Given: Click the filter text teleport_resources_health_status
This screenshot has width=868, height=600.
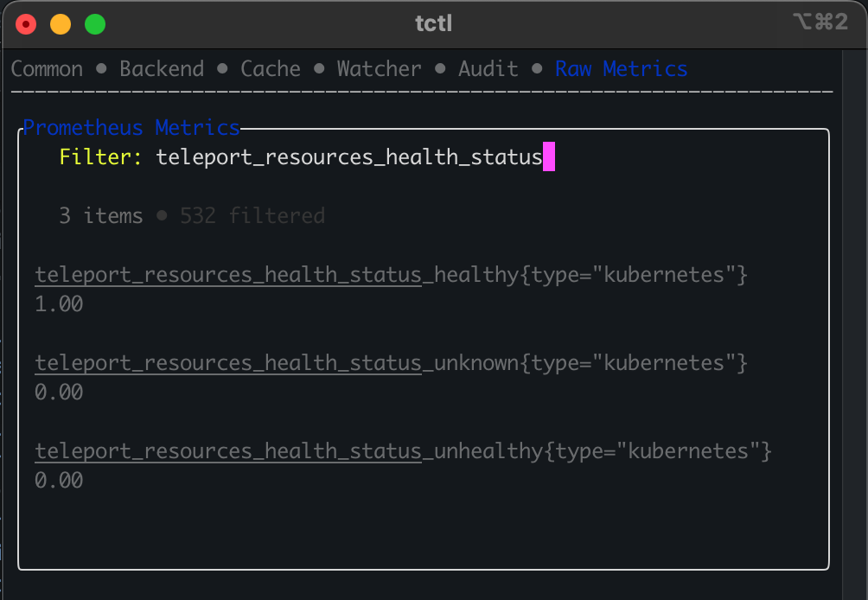Looking at the screenshot, I should (x=348, y=158).
